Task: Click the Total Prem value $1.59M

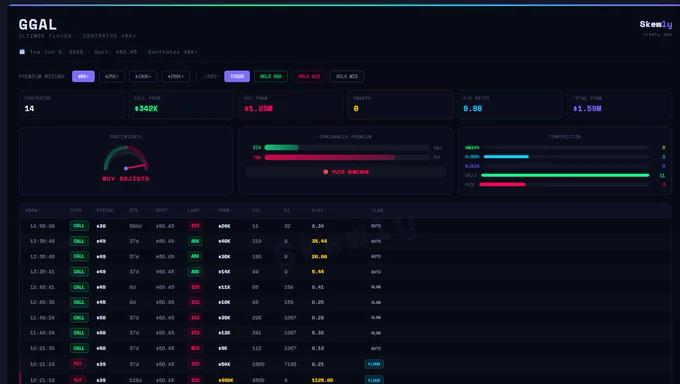Action: 587,108
